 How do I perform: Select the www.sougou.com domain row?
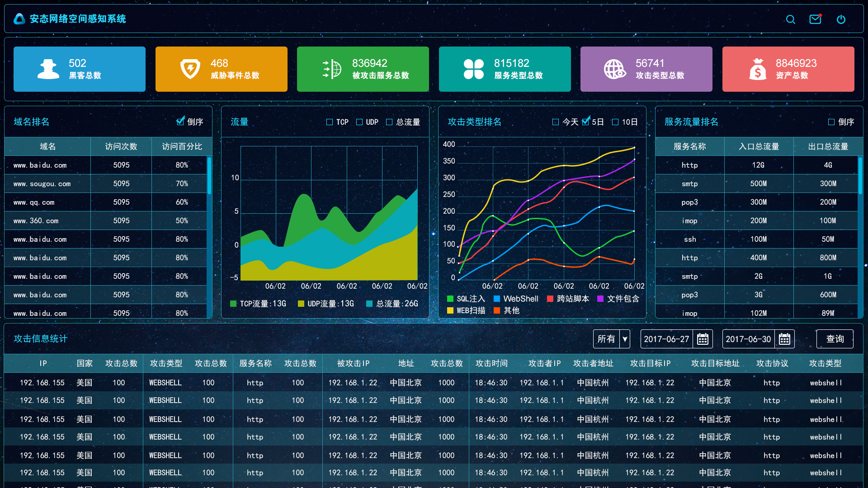(105, 184)
